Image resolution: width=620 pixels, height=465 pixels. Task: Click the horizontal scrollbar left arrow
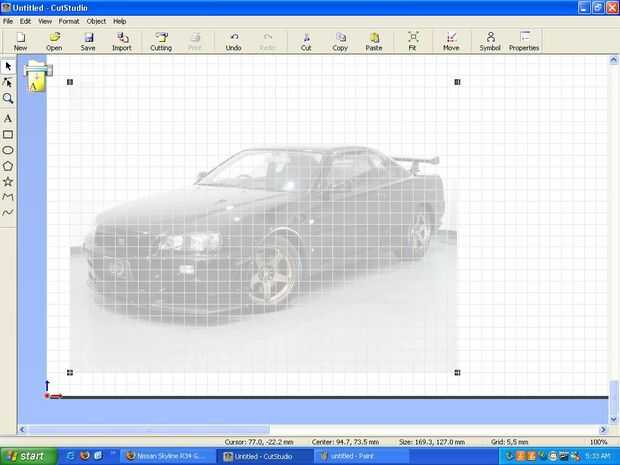(23, 429)
